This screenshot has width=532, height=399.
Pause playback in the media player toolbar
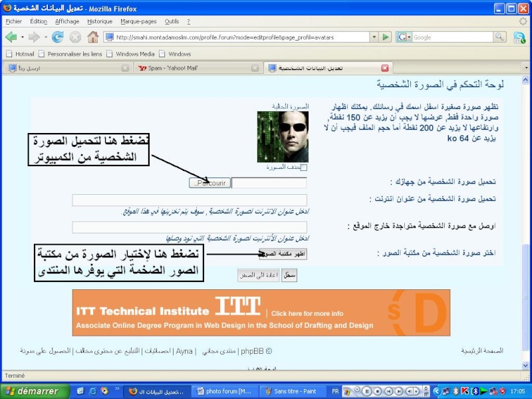[367, 391]
